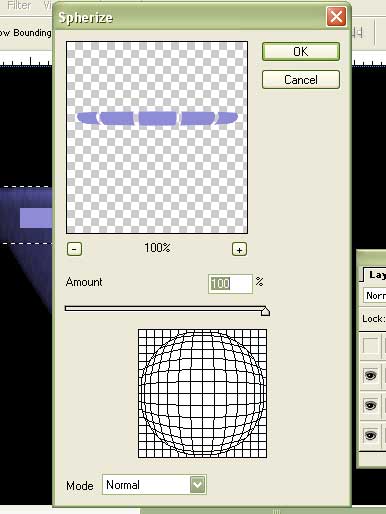Zoom out the preview with minus button
Viewport: 386px width, 514px height.
74,249
